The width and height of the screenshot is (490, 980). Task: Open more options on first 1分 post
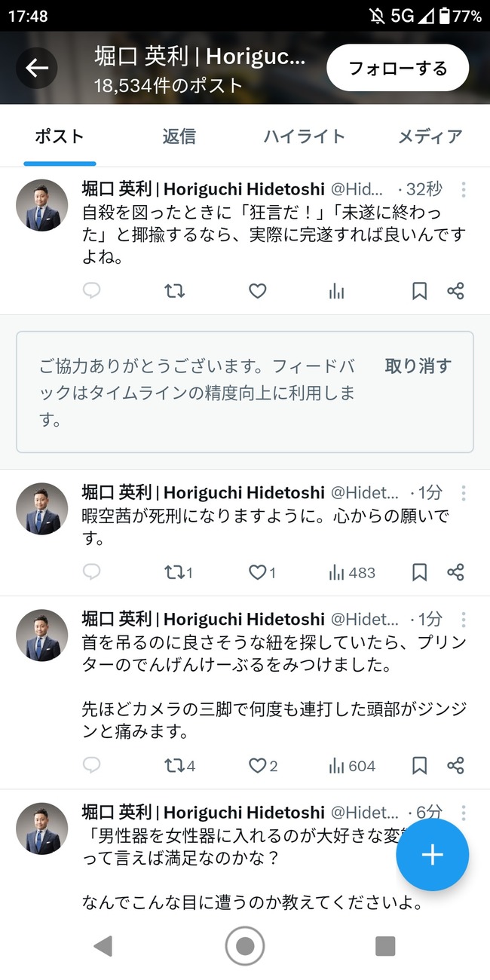tap(464, 493)
